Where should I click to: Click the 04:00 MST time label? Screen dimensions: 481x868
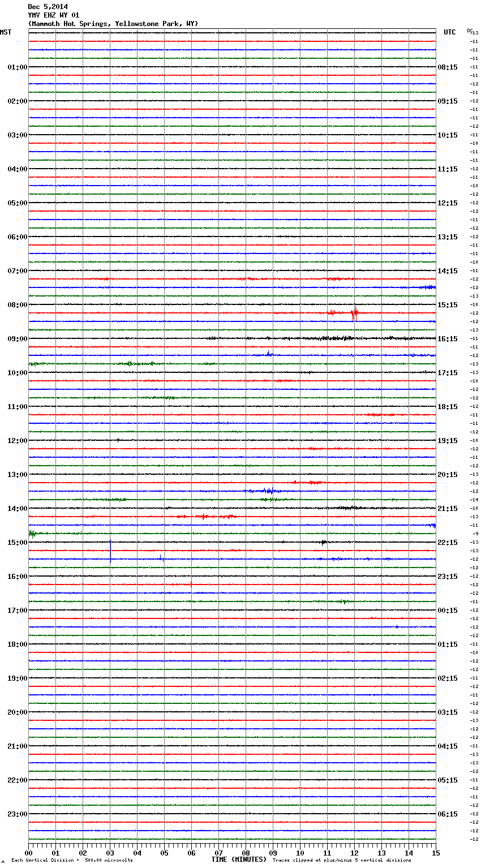(18, 169)
